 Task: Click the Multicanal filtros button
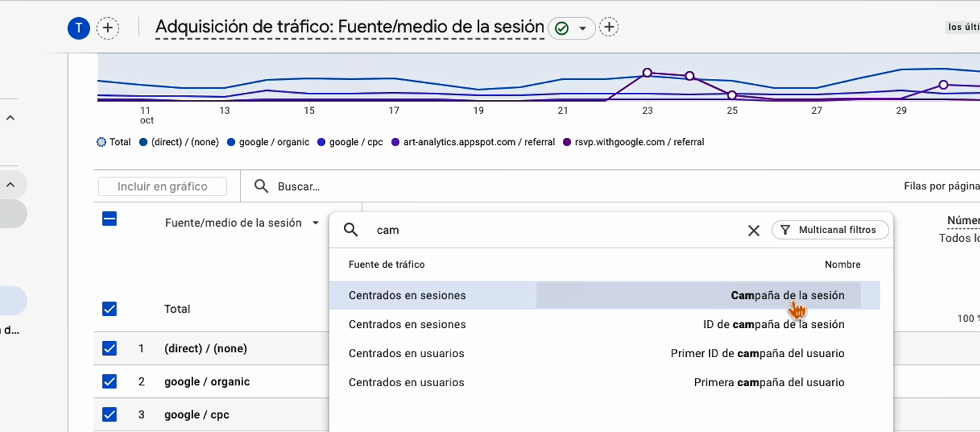coord(830,230)
